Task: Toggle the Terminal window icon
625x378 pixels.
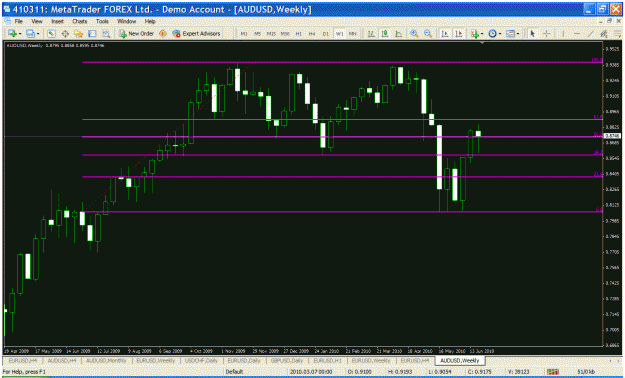Action: click(92, 34)
